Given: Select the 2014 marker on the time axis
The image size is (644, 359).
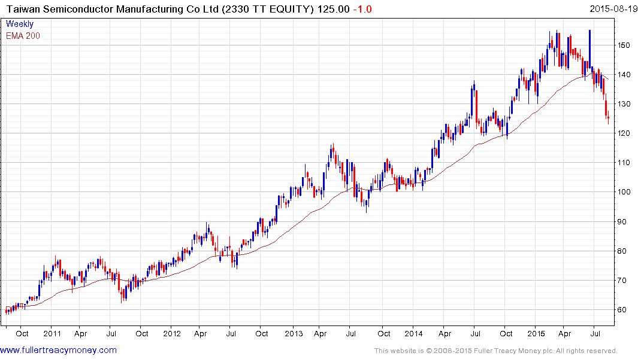Looking at the screenshot, I should [x=413, y=333].
